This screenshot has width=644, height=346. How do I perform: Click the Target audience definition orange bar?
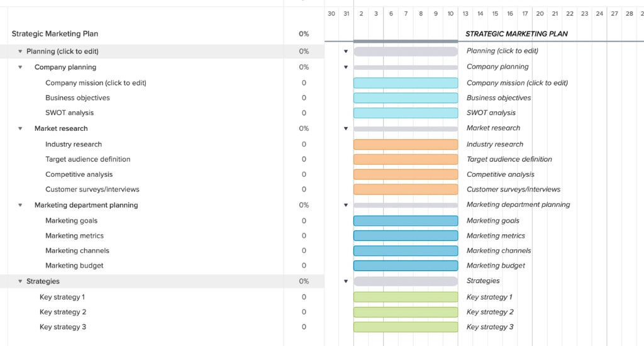(x=406, y=159)
